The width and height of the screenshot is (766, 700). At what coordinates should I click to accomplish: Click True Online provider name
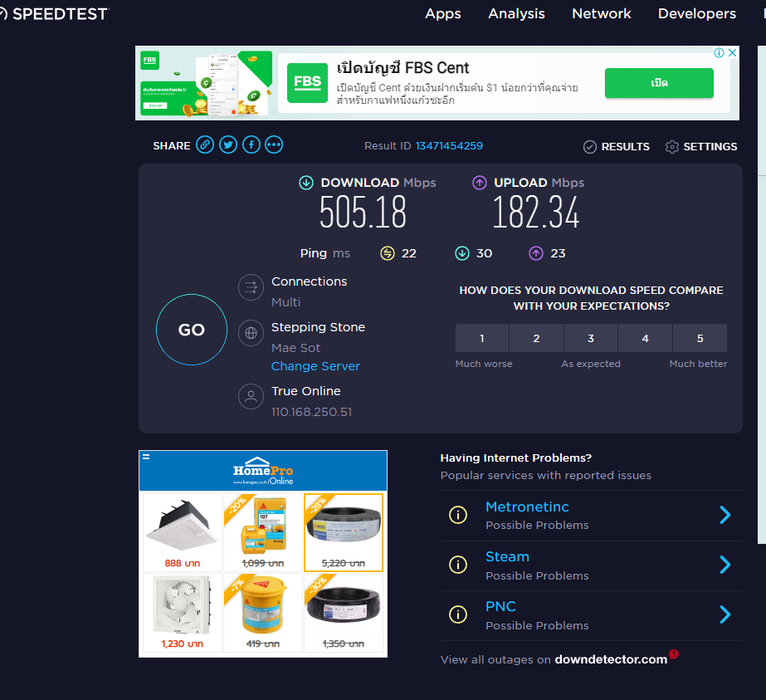(x=305, y=391)
